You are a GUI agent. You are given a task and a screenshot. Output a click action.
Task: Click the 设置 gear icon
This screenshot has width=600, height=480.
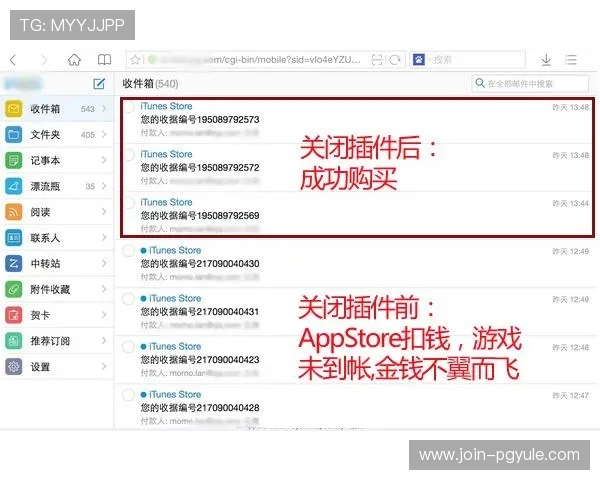point(14,367)
